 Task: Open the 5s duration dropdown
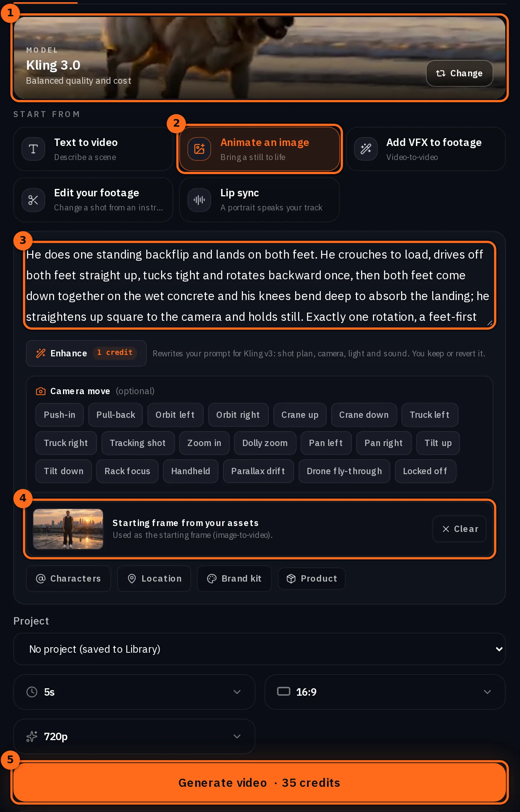[134, 692]
